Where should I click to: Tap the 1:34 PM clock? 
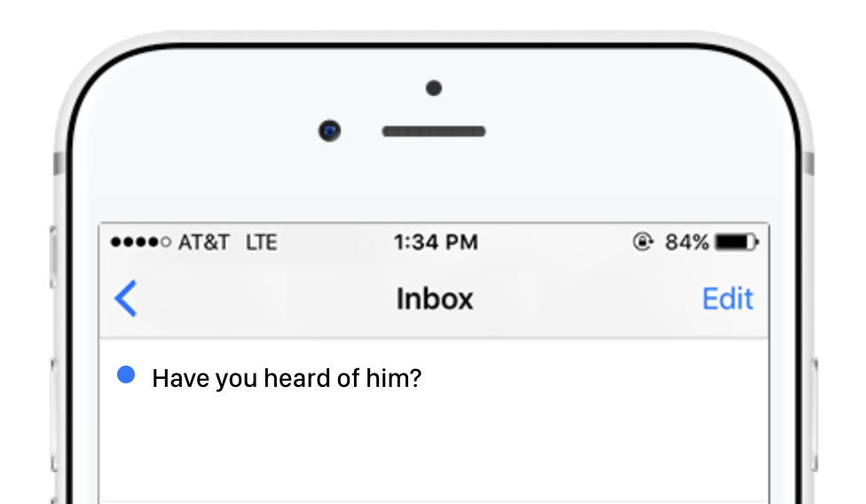(x=435, y=242)
